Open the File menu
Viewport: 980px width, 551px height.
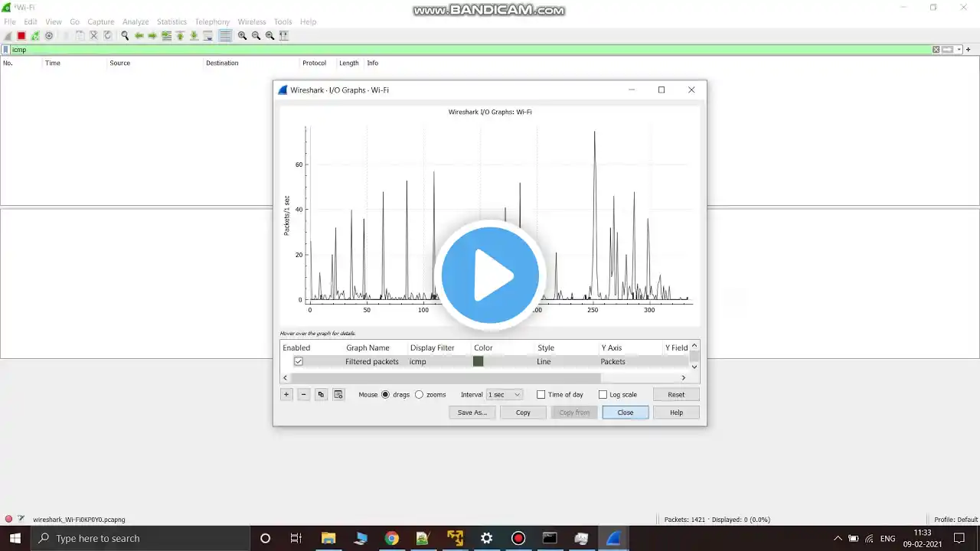10,22
